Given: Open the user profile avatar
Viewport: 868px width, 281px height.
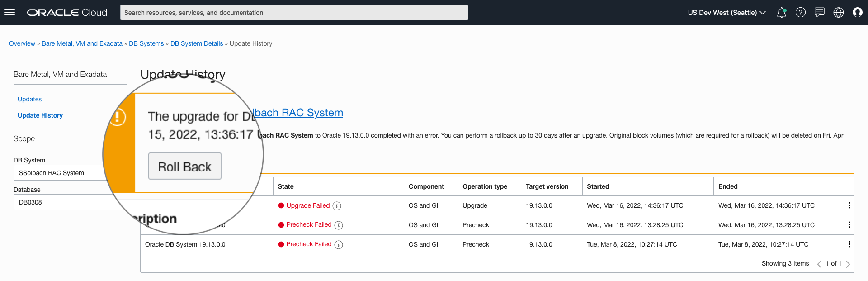Looking at the screenshot, I should click(x=857, y=13).
